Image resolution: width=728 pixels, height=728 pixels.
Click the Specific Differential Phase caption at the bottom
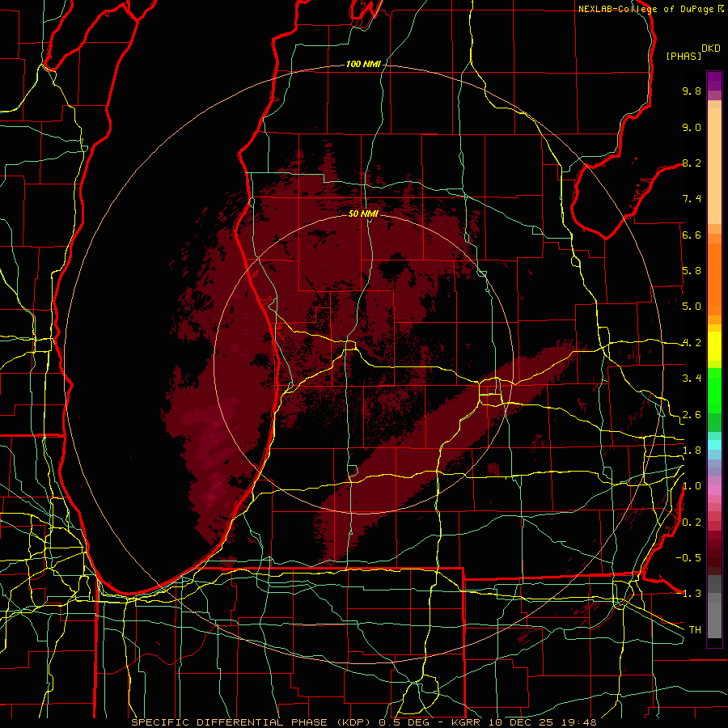[363, 722]
